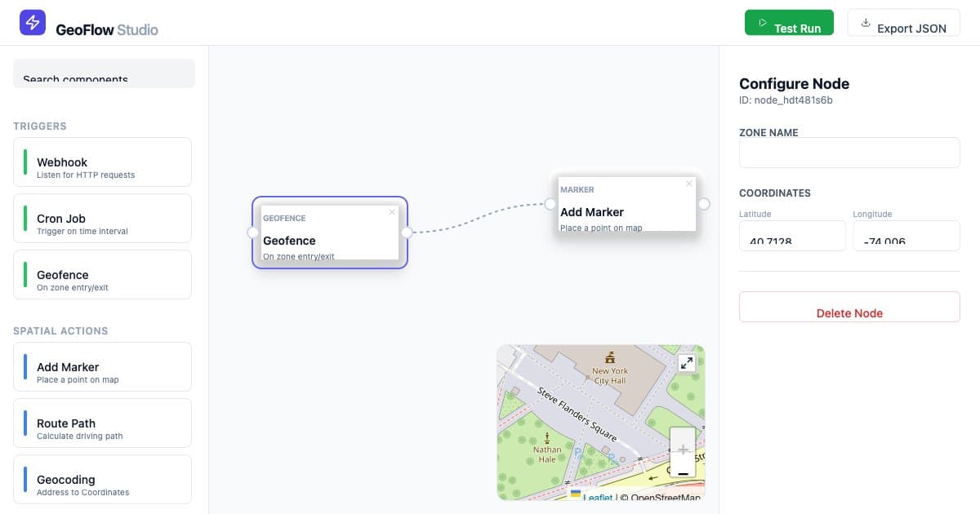The height and width of the screenshot is (514, 980).
Task: Choose the Geocoding spatial action
Action: point(103,479)
